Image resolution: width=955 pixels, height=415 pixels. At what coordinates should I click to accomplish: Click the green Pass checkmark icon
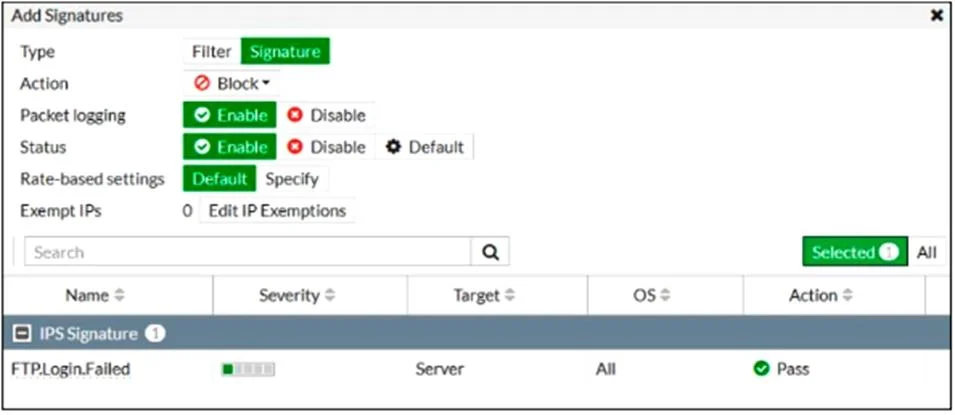coord(761,369)
